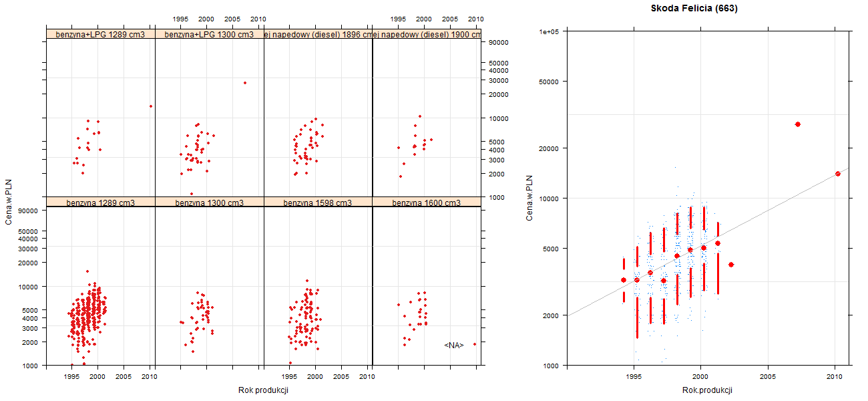Select the 'benzyna 1289 cm3' panel header
The image size is (868, 401).
[x=101, y=203]
